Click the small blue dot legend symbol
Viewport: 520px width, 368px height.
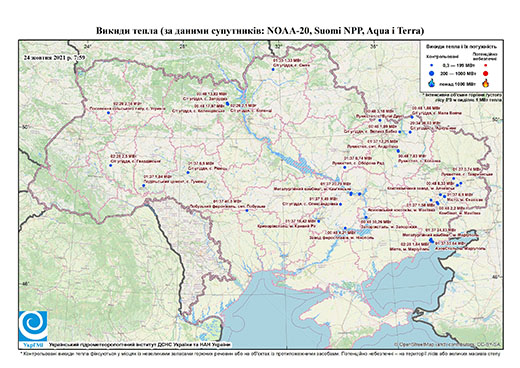coord(432,66)
